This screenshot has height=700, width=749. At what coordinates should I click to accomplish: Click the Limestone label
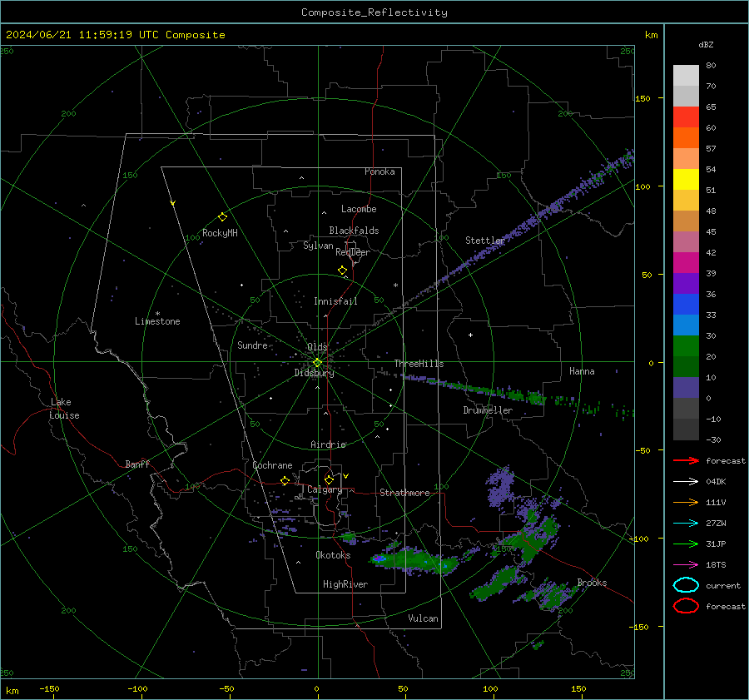[x=157, y=321]
